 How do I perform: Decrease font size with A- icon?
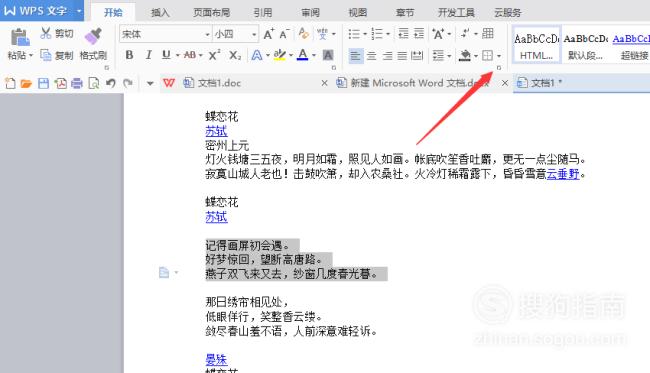click(x=284, y=34)
